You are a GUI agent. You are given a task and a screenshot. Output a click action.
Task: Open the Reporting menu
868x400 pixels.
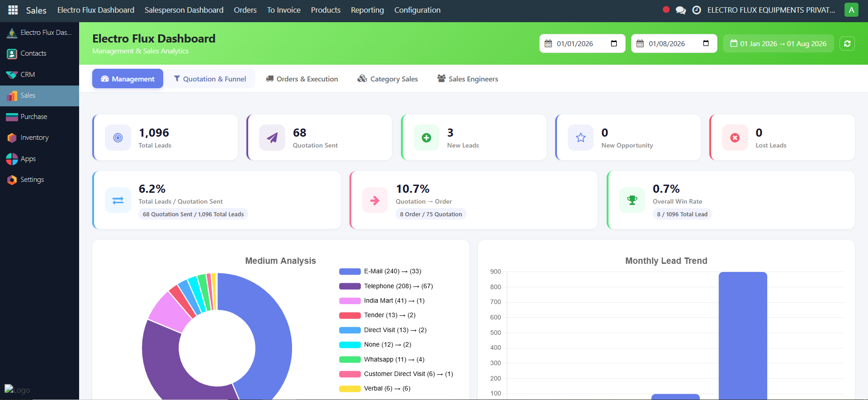click(367, 10)
